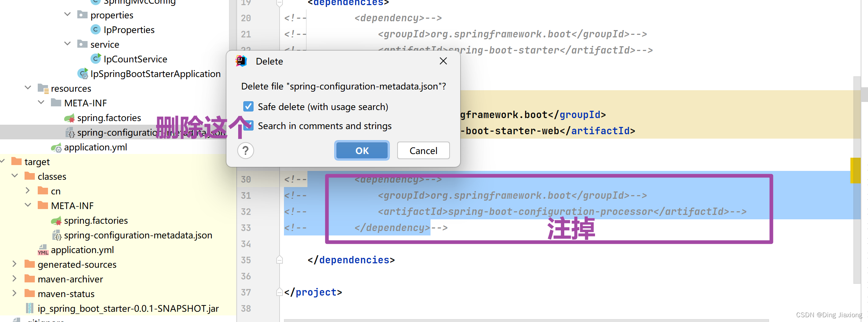The image size is (868, 322).
Task: Collapse META-INF under classes
Action: point(28,205)
